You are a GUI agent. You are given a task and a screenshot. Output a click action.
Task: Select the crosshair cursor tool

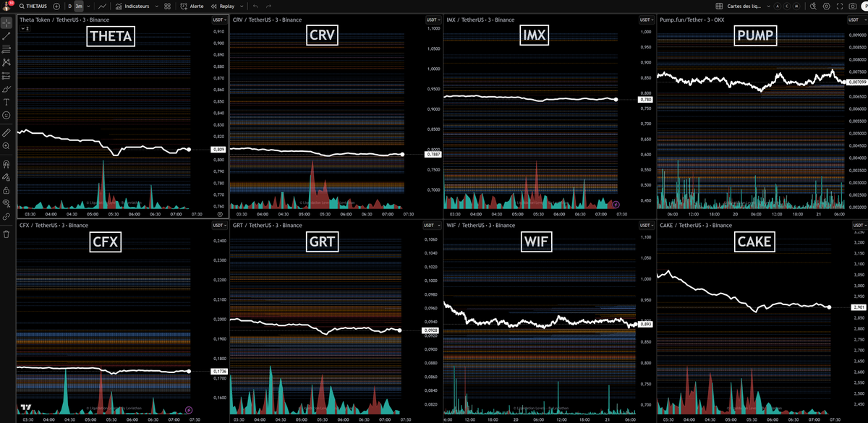coord(6,23)
